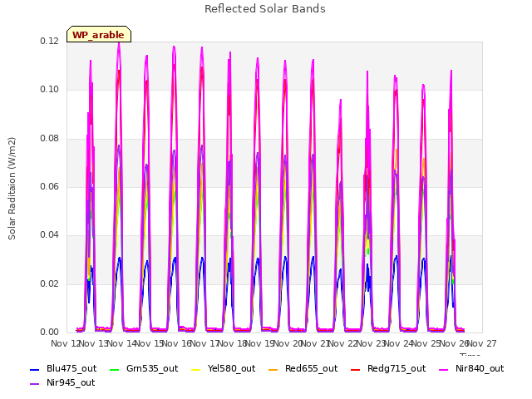Click the 0.12 y-axis tick label

click(x=50, y=41)
